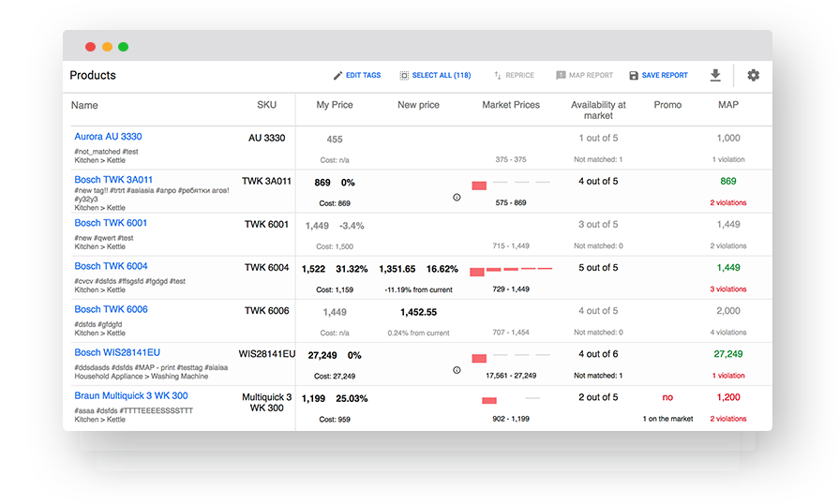Click the Save Report button
Screen dimensions: 839x504
(658, 75)
